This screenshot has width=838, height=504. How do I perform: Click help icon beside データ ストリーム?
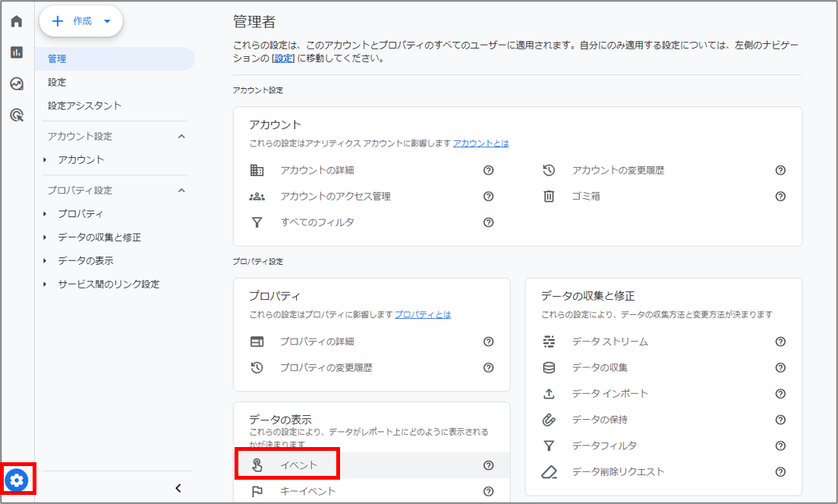780,342
